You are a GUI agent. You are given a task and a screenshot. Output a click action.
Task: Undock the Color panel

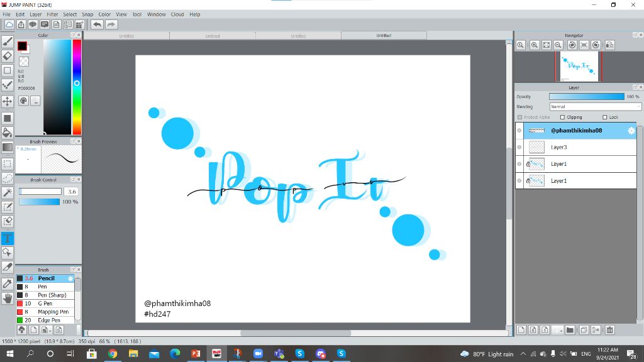click(73, 35)
